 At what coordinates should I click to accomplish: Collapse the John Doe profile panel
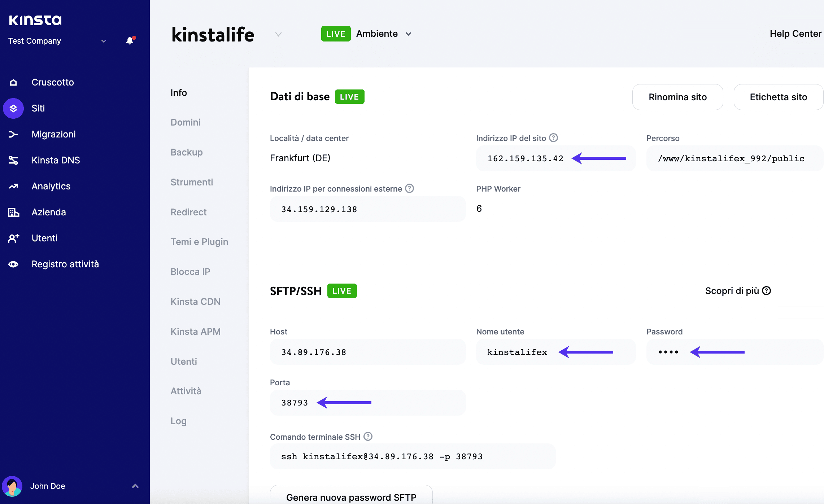[x=136, y=486]
